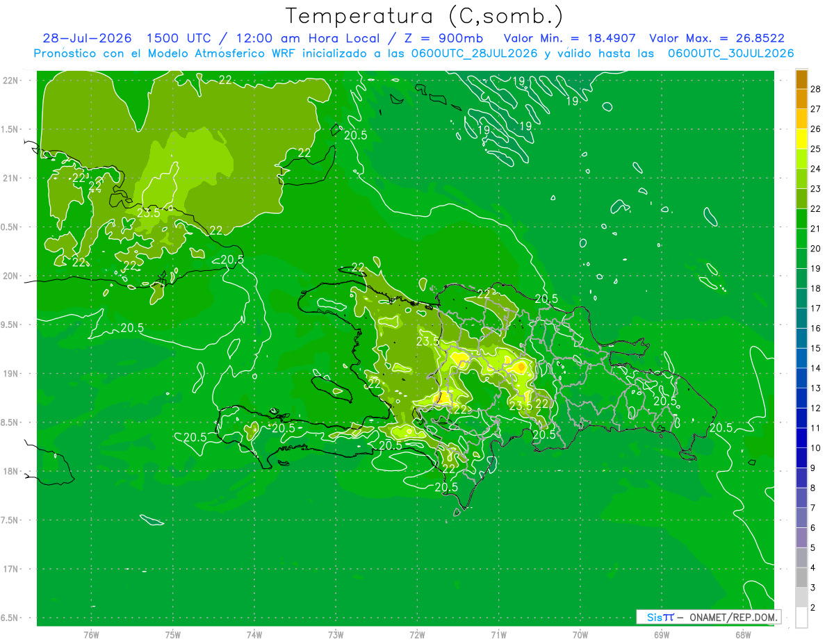Select the '0600UTC_30JUL2026' valid-until time
This screenshot has width=834, height=644.
coord(730,53)
